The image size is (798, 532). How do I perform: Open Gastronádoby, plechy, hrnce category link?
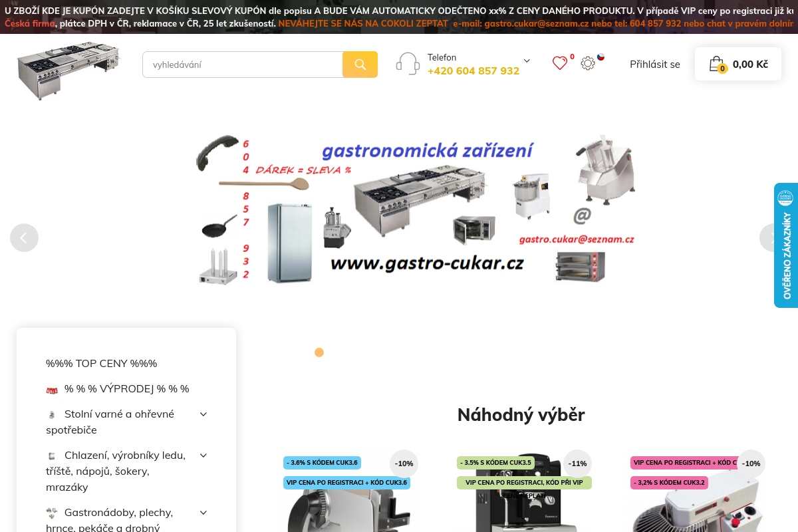click(110, 520)
